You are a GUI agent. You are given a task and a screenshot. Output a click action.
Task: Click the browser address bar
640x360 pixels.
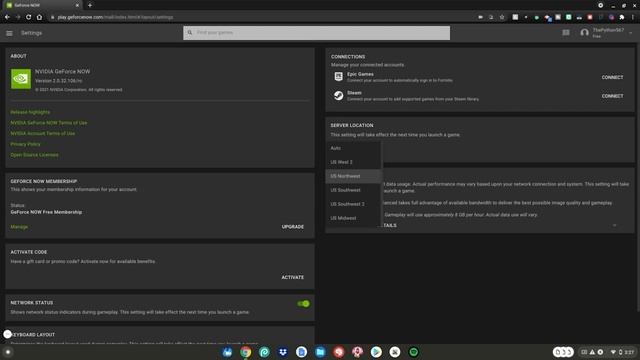(x=261, y=17)
